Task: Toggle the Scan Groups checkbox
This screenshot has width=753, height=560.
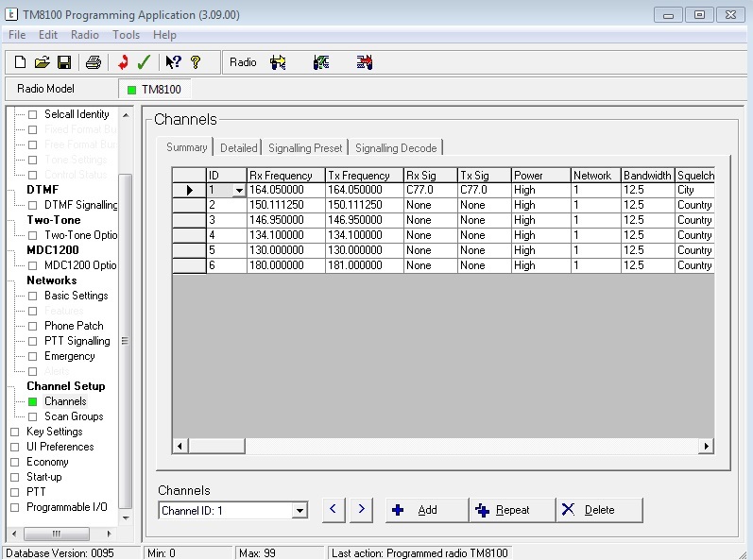Action: [32, 416]
